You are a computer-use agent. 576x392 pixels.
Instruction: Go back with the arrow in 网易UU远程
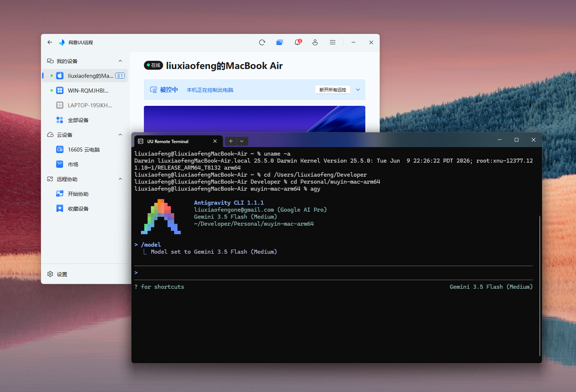tap(49, 42)
